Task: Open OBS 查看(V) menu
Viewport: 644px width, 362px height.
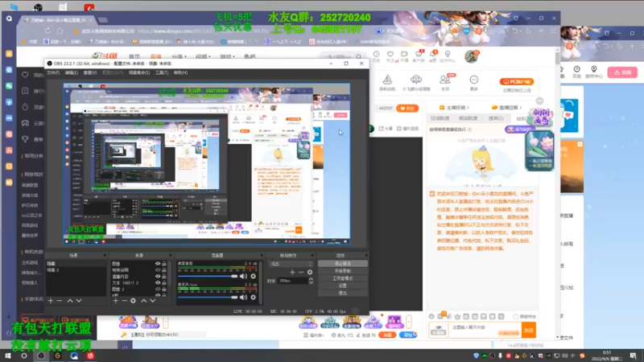Action: click(x=89, y=72)
